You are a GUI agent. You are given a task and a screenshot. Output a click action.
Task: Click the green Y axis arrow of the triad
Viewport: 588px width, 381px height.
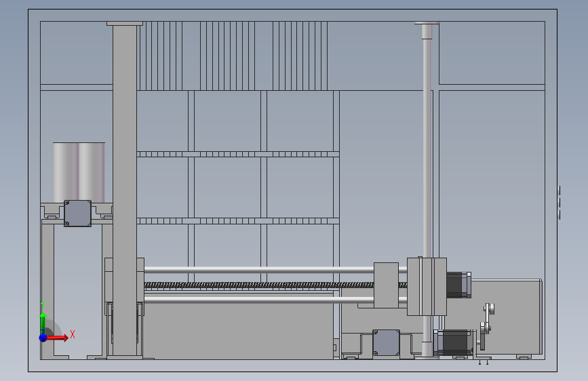[x=43, y=322]
